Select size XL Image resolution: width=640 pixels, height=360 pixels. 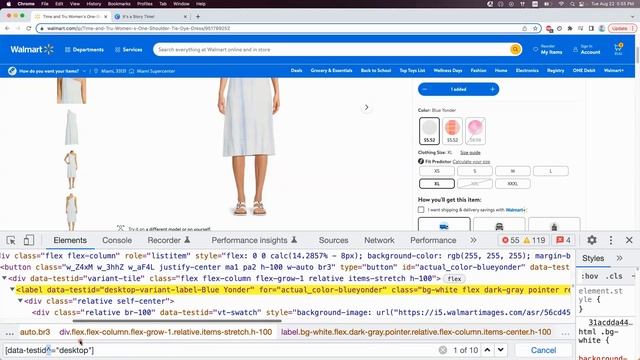click(x=437, y=184)
